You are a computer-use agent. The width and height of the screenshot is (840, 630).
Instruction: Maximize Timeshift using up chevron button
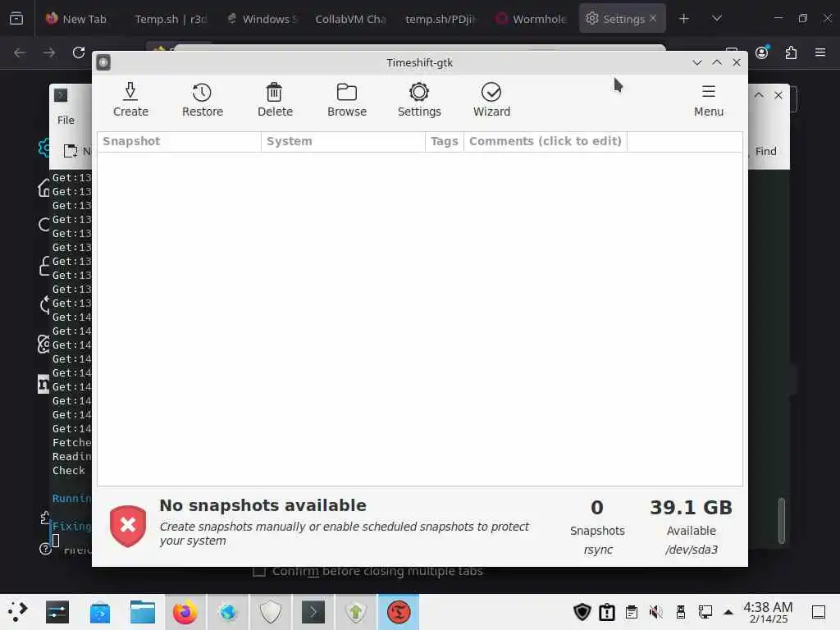pyautogui.click(x=717, y=62)
